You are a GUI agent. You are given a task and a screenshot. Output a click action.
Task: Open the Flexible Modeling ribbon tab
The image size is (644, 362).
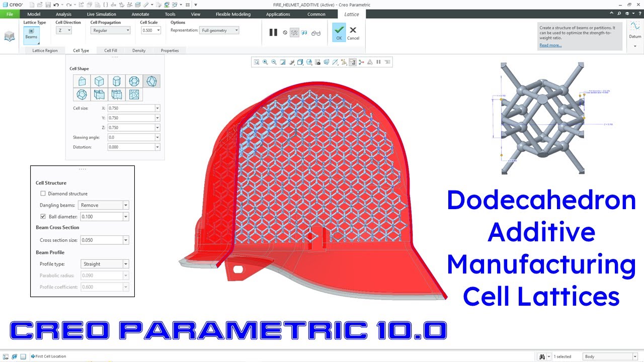(x=233, y=14)
